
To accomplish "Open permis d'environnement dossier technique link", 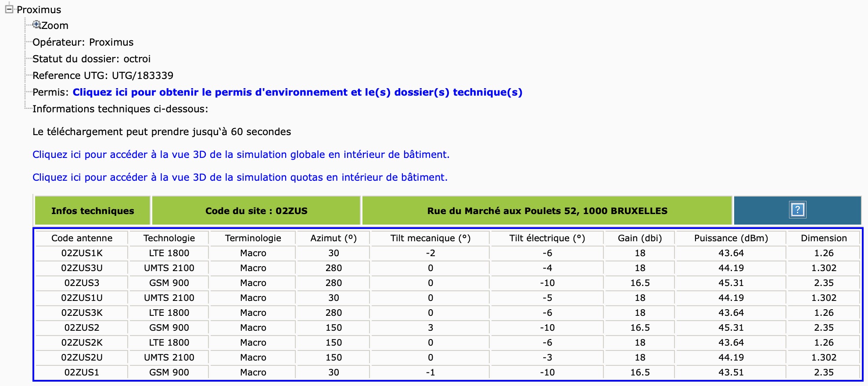I will click(298, 92).
